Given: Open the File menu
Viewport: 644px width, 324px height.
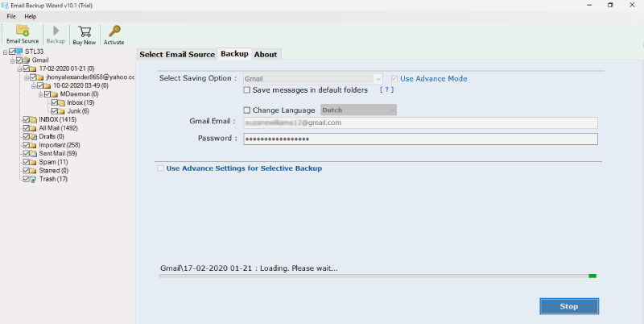Looking at the screenshot, I should [x=11, y=16].
